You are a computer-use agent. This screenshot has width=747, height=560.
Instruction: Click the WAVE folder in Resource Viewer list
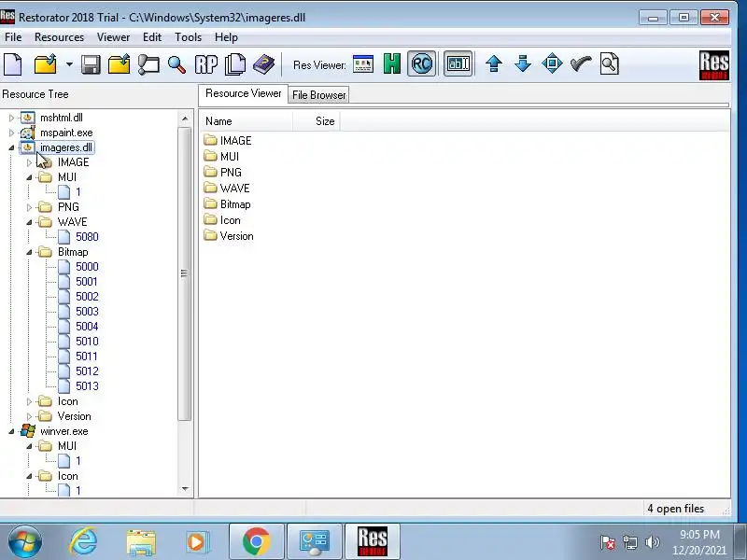(227, 189)
